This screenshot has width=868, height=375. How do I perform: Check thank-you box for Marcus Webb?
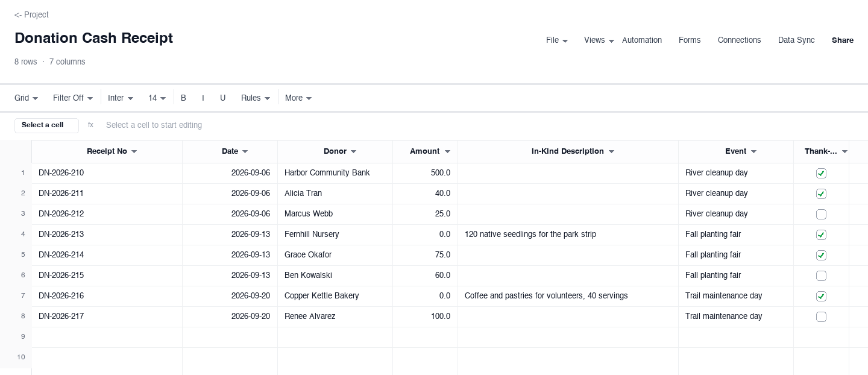(x=821, y=215)
